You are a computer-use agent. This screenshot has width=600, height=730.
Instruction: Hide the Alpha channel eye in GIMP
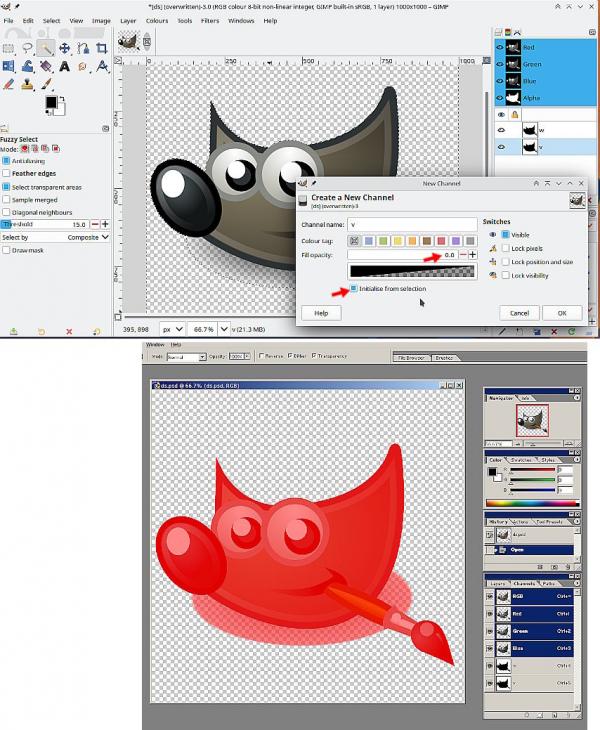coord(500,98)
